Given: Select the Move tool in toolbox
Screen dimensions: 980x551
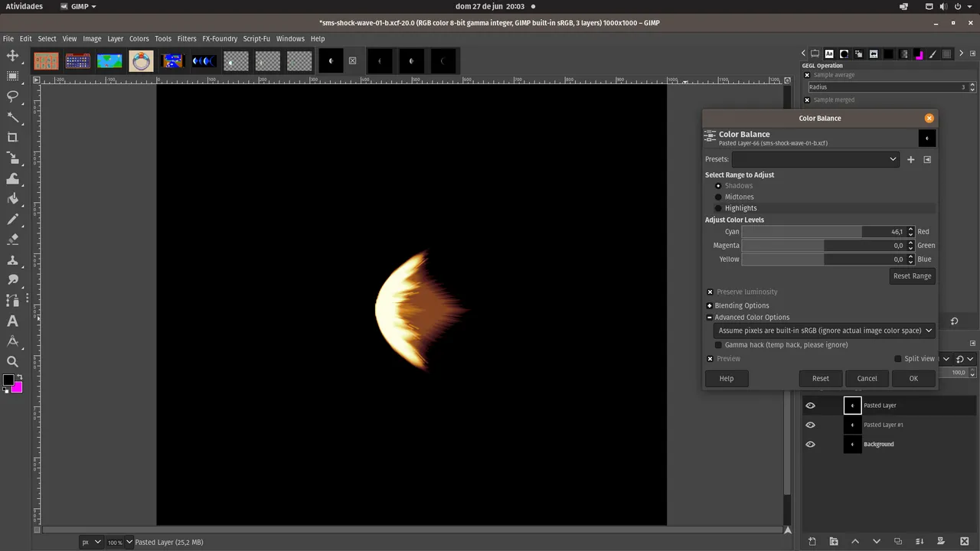Looking at the screenshot, I should click(13, 56).
